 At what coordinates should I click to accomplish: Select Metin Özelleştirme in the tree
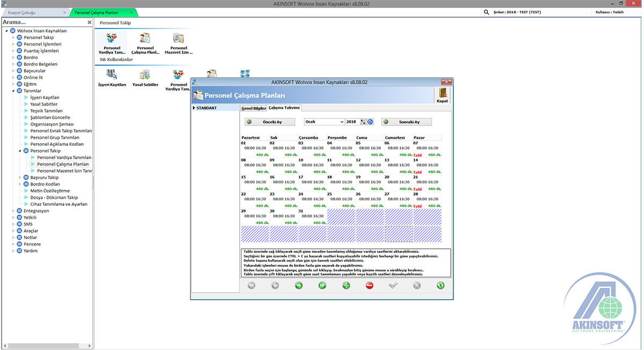click(x=50, y=191)
